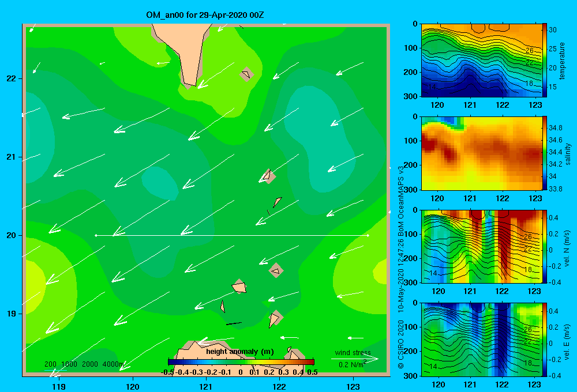The width and height of the screenshot is (577, 392).
Task: Click longitude label 121 on main map axis
Action: pyautogui.click(x=206, y=386)
